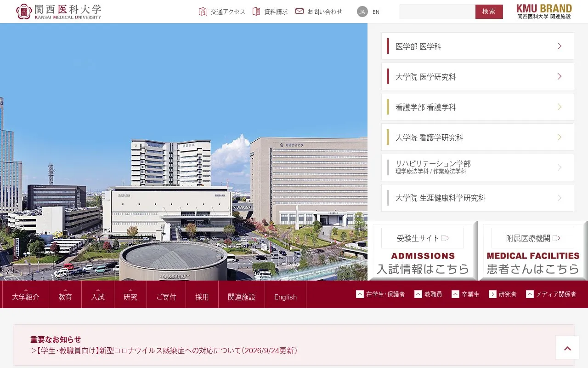Click the map icon beside 交通アクセス
The image size is (588, 368).
[203, 11]
